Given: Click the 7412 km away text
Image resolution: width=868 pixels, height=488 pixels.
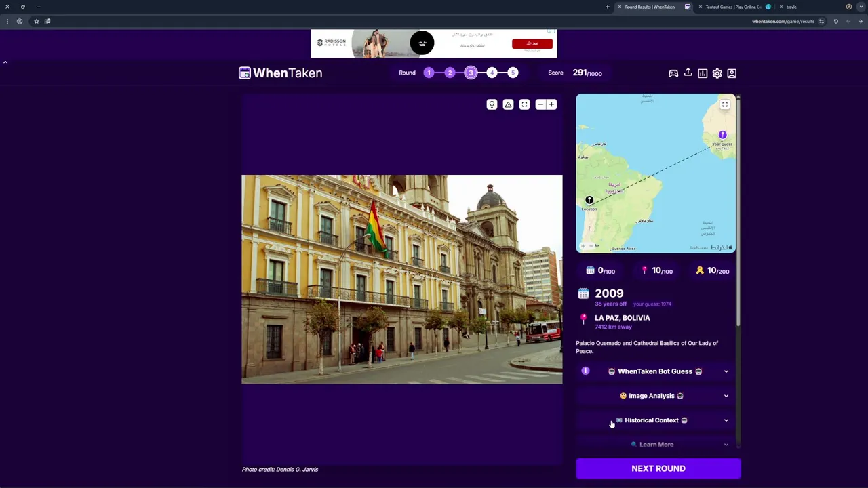Looking at the screenshot, I should [x=614, y=327].
